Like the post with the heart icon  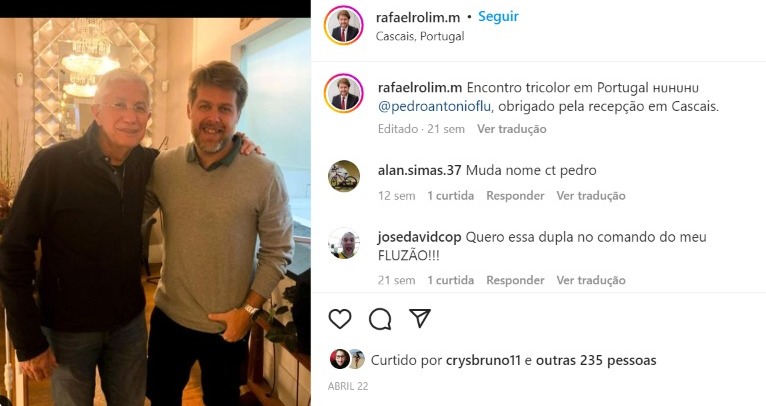point(340,319)
